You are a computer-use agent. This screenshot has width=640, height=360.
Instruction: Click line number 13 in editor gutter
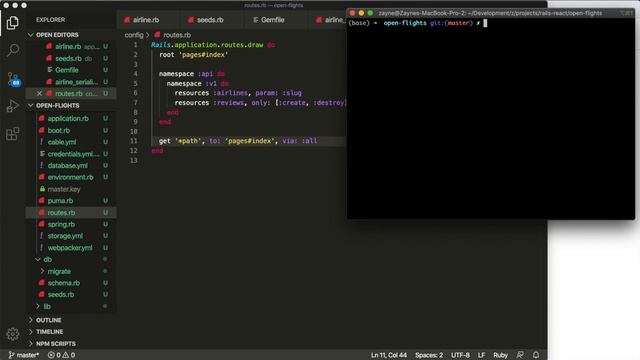point(133,160)
